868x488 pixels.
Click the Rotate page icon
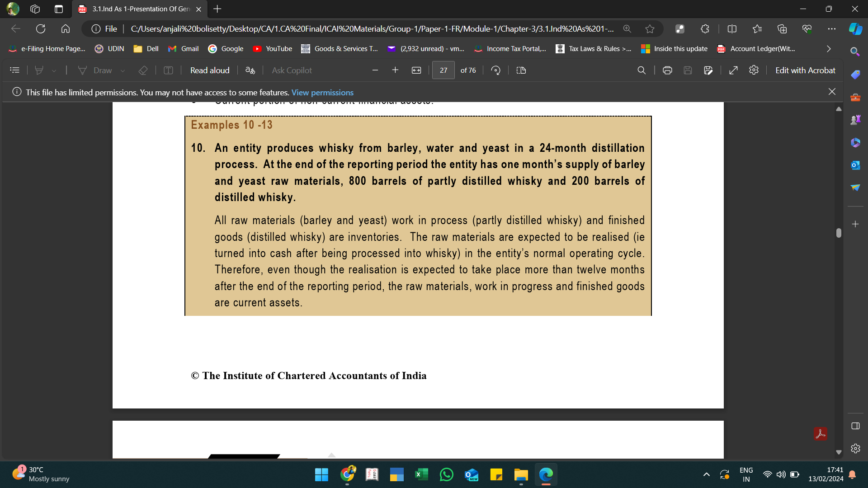point(495,70)
